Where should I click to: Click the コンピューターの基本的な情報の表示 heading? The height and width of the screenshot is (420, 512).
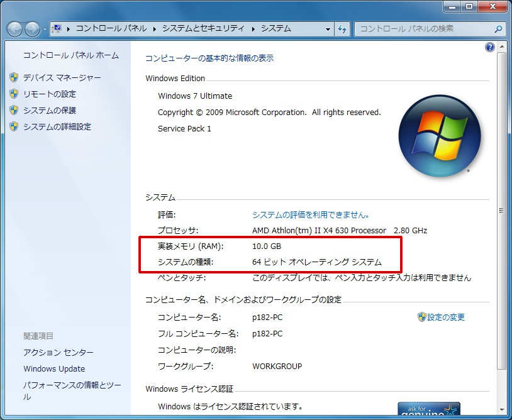(209, 58)
